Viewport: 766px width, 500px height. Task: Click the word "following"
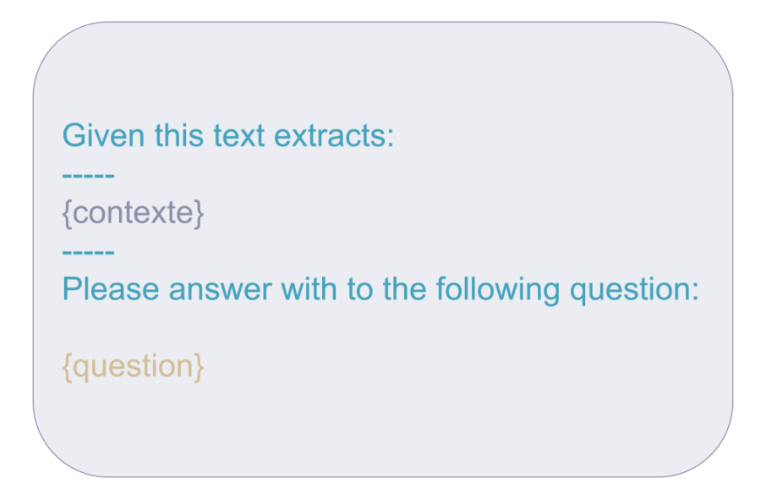(498, 290)
